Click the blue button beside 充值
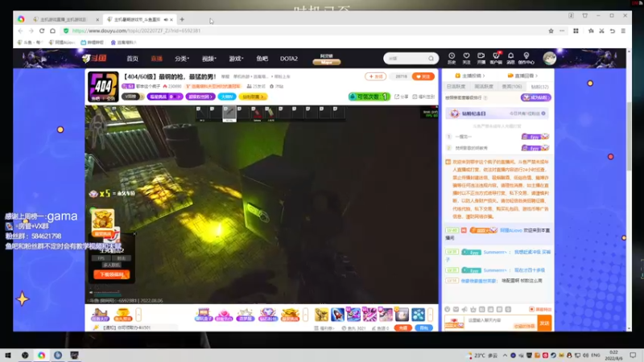Image resolution: width=644 pixels, height=362 pixels. pos(423,328)
